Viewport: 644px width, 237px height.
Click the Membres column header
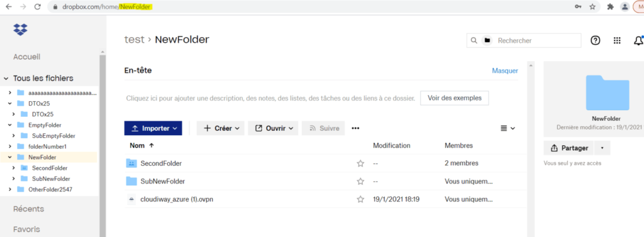click(458, 145)
